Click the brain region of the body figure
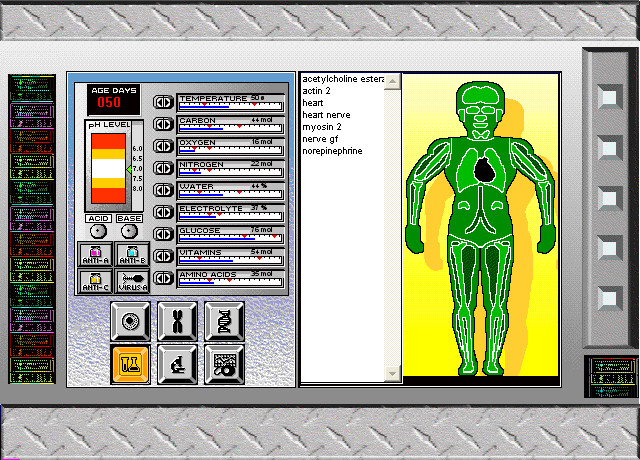 [481, 95]
